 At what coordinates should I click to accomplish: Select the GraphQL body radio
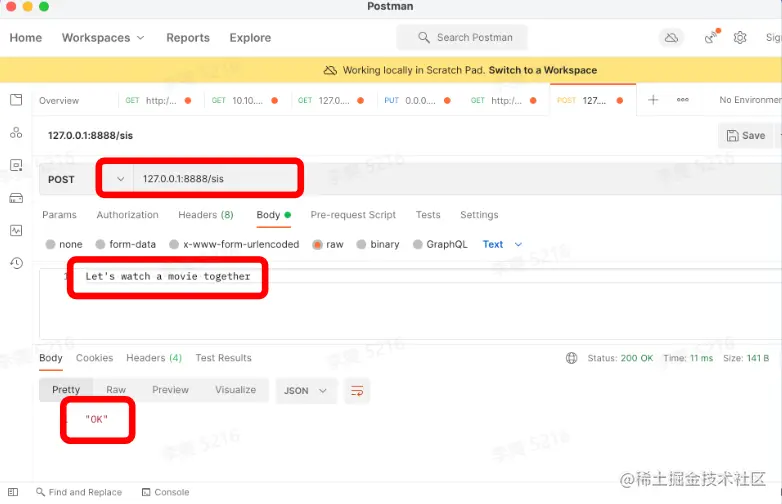click(x=417, y=244)
